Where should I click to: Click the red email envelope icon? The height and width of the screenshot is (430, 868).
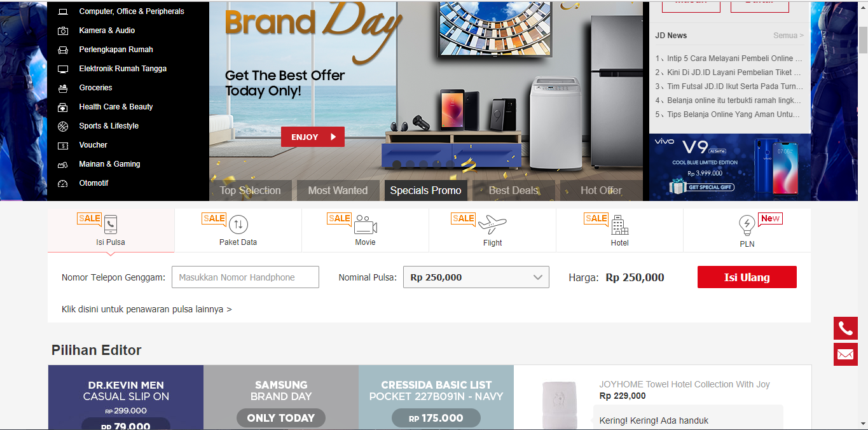[x=845, y=354]
